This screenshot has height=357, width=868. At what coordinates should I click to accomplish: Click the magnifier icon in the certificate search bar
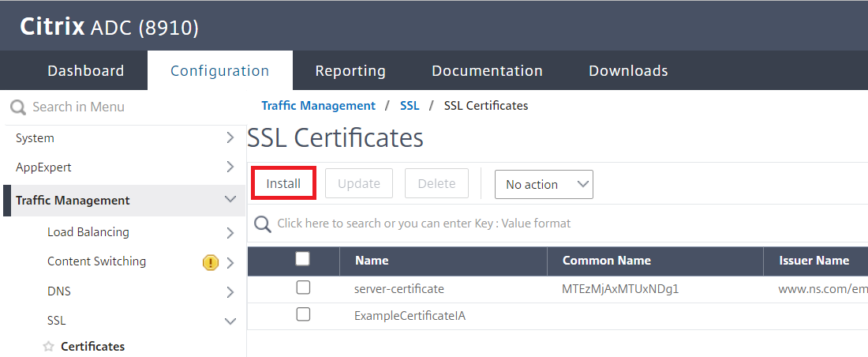263,224
